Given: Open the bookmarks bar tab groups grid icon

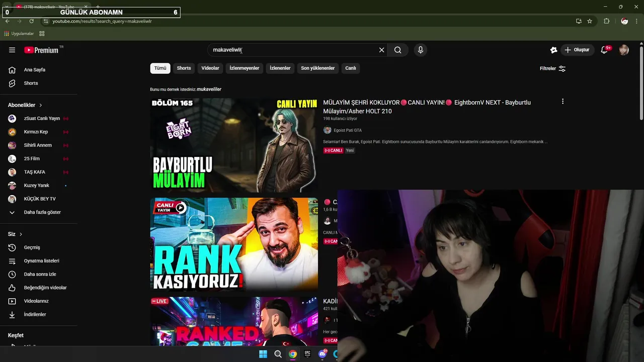Looking at the screenshot, I should tap(42, 34).
